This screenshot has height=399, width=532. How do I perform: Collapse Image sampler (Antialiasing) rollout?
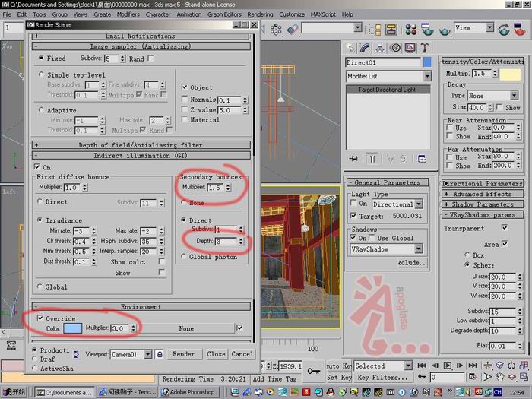click(x=141, y=46)
